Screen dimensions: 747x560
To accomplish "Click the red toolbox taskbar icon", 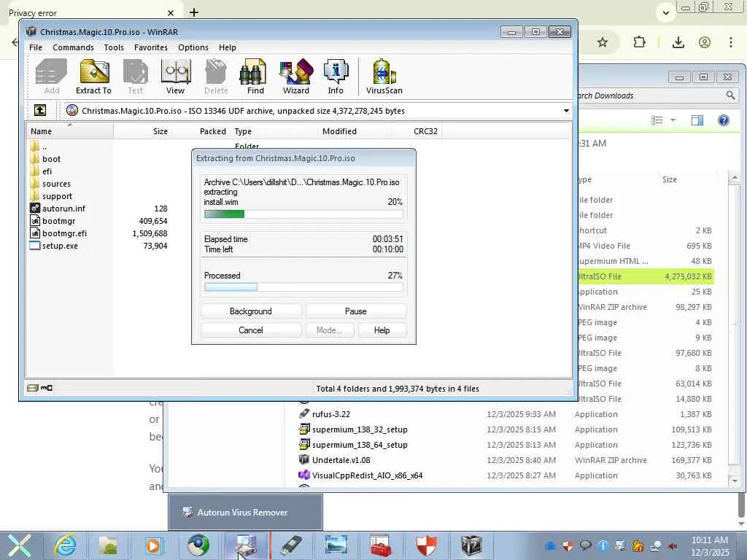I will 380,545.
